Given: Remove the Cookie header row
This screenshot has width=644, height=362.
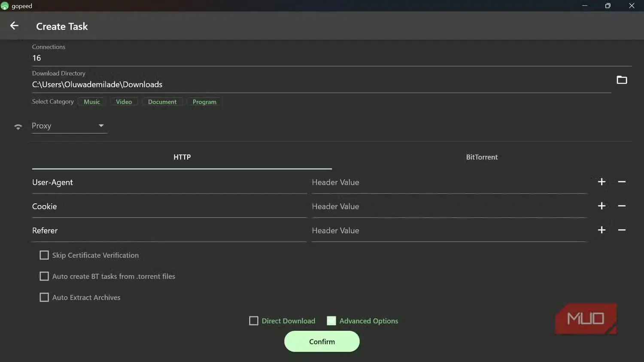Looking at the screenshot, I should point(622,206).
